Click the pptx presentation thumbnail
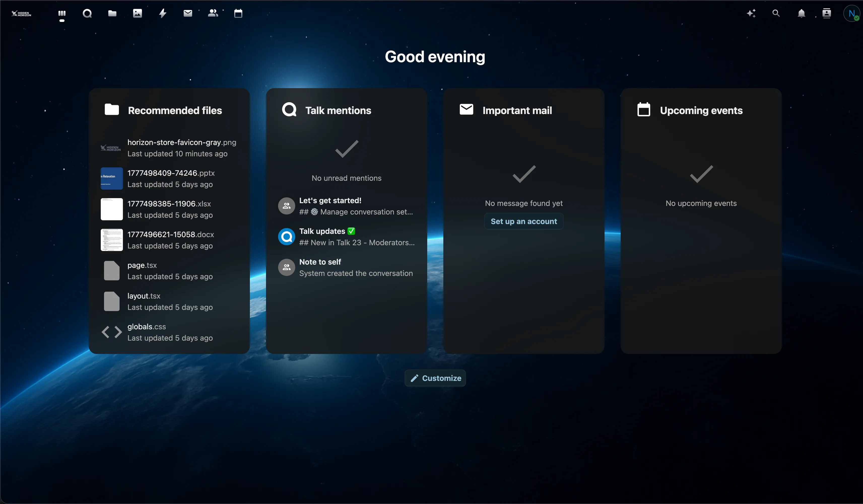Screen dimensions: 863x504 click(112, 178)
